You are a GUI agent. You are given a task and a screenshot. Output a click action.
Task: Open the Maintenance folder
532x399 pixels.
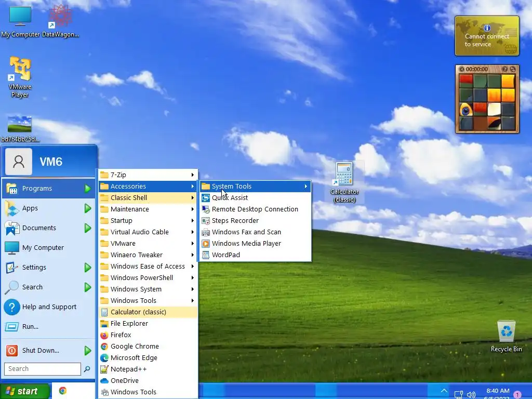click(x=148, y=209)
